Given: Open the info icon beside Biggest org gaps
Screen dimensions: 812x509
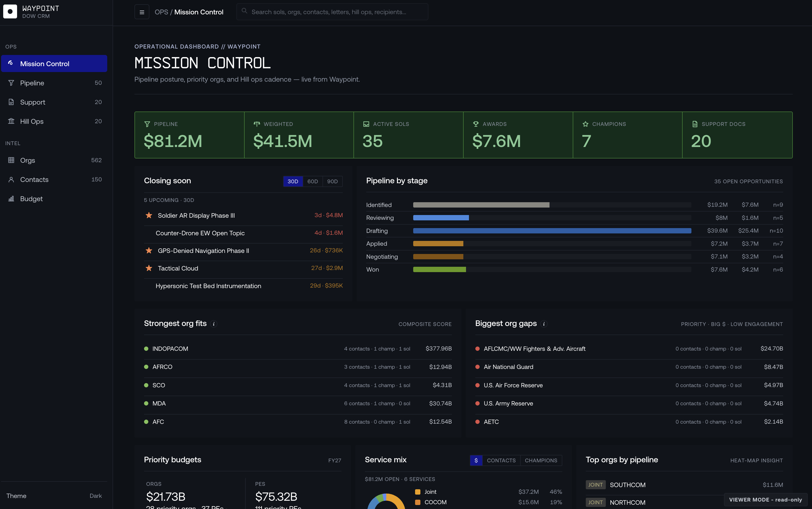Looking at the screenshot, I should [x=544, y=324].
